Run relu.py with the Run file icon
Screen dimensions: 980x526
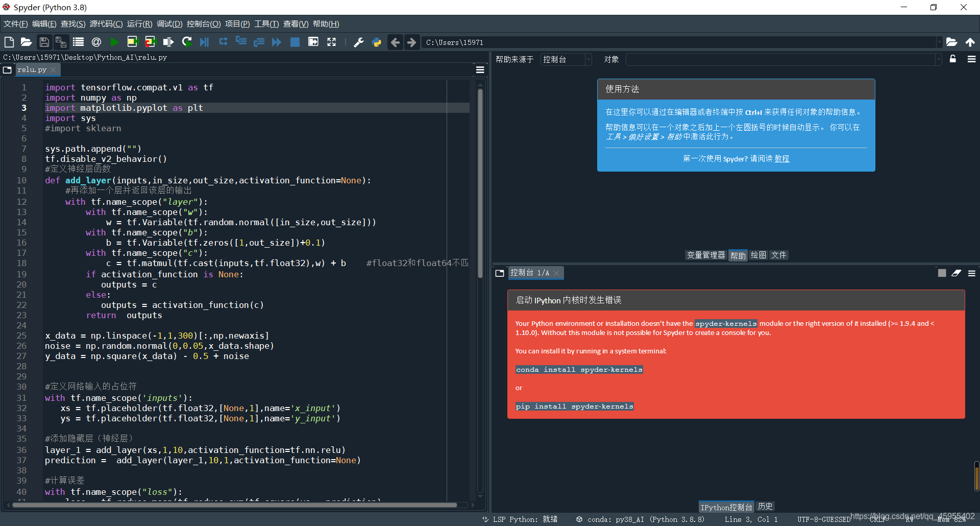click(114, 42)
